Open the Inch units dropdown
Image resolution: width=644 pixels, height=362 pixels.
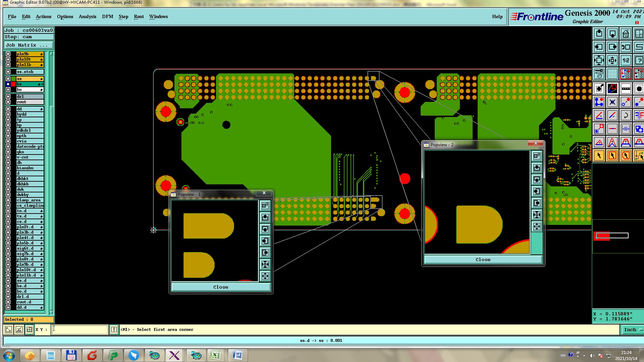pos(632,329)
